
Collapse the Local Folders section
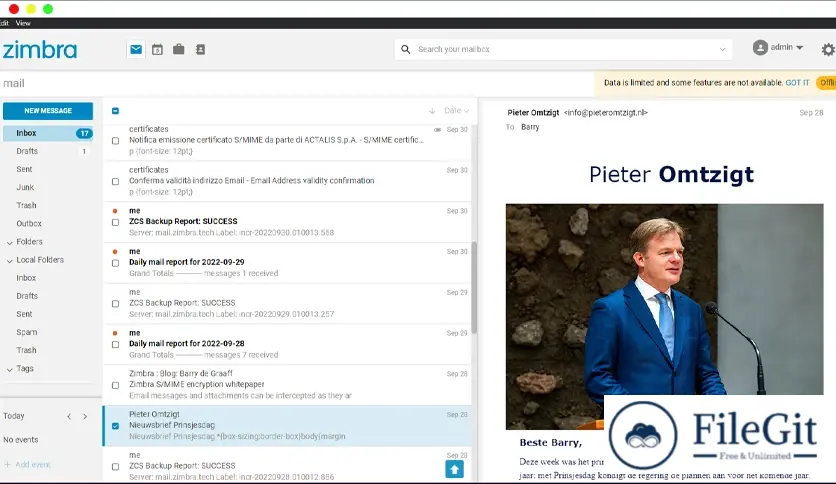(10, 261)
